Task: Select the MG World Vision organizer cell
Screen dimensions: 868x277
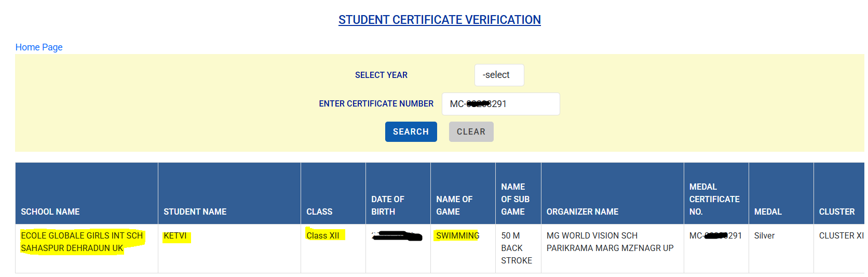Action: point(613,248)
